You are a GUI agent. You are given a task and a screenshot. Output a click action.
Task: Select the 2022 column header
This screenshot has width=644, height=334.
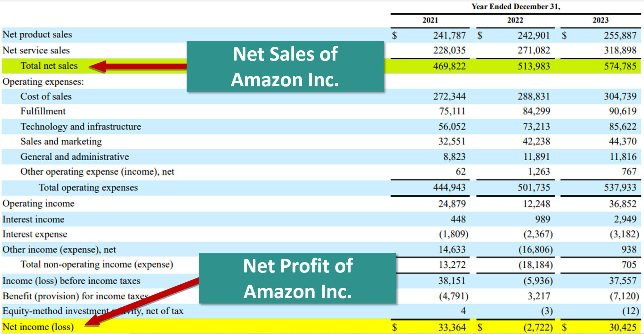(515, 20)
